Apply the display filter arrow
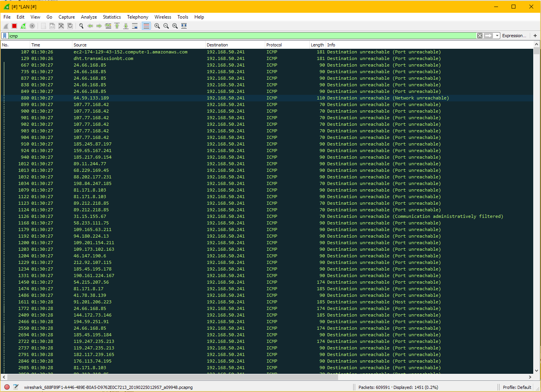541x392 pixels. pyautogui.click(x=489, y=36)
